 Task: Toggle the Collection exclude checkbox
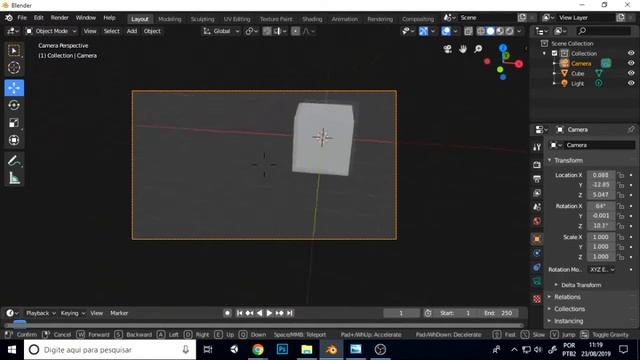554,53
